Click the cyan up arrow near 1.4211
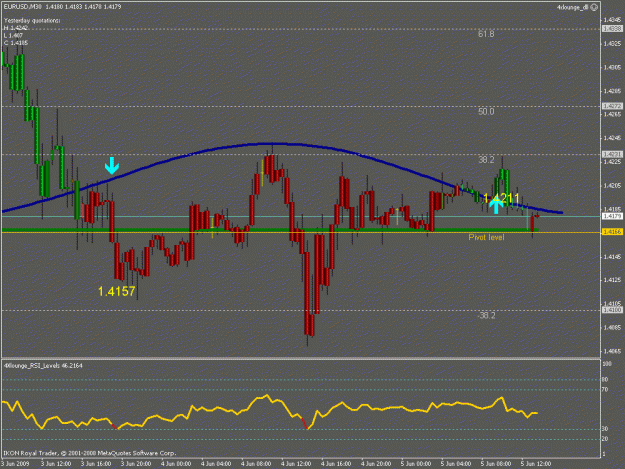 (x=496, y=206)
